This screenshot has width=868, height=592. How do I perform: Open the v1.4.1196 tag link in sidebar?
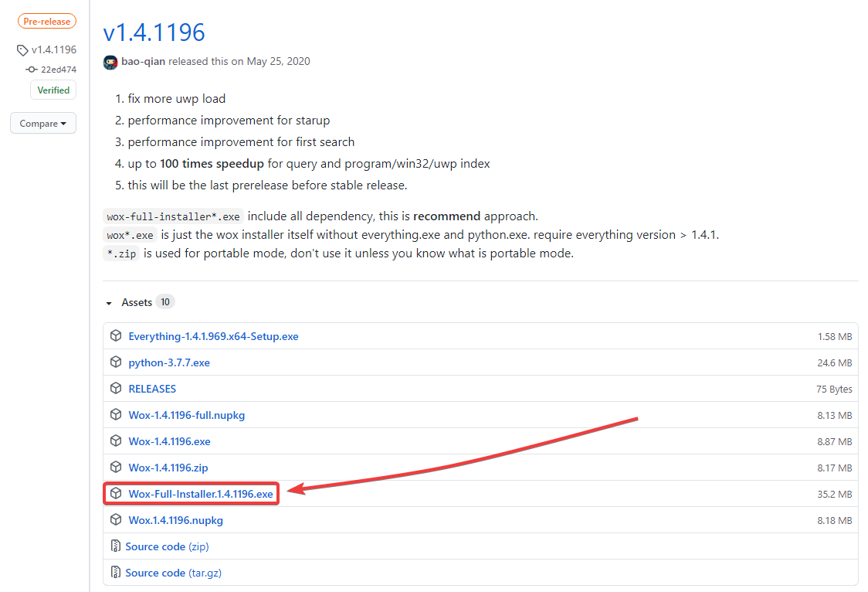click(x=54, y=49)
